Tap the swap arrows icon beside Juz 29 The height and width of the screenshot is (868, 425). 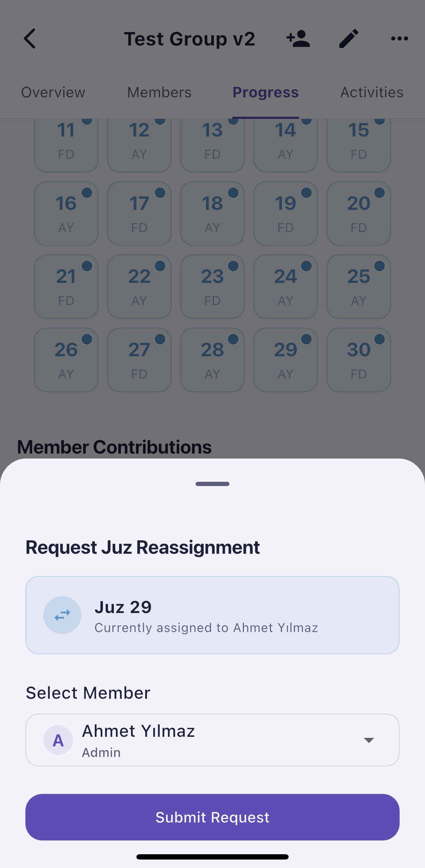[62, 615]
